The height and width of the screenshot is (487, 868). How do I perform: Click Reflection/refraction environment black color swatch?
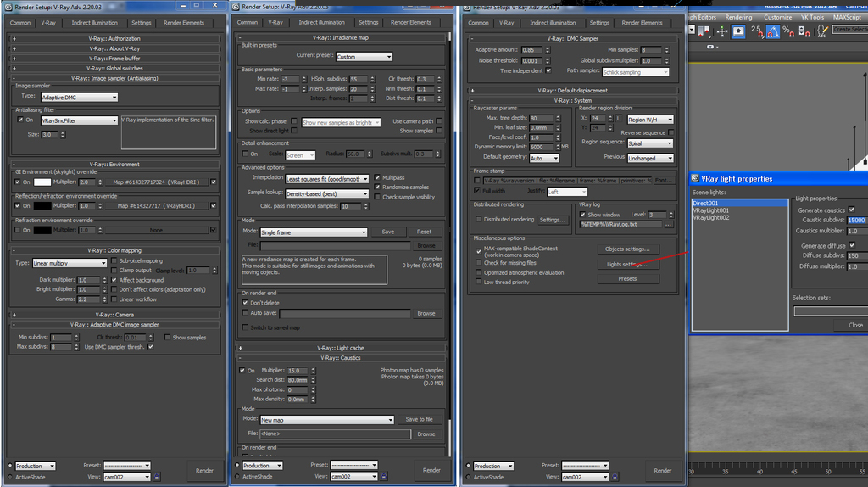tap(42, 205)
